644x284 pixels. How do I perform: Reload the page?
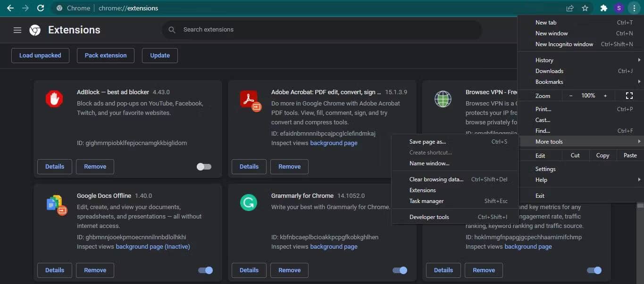(41, 8)
